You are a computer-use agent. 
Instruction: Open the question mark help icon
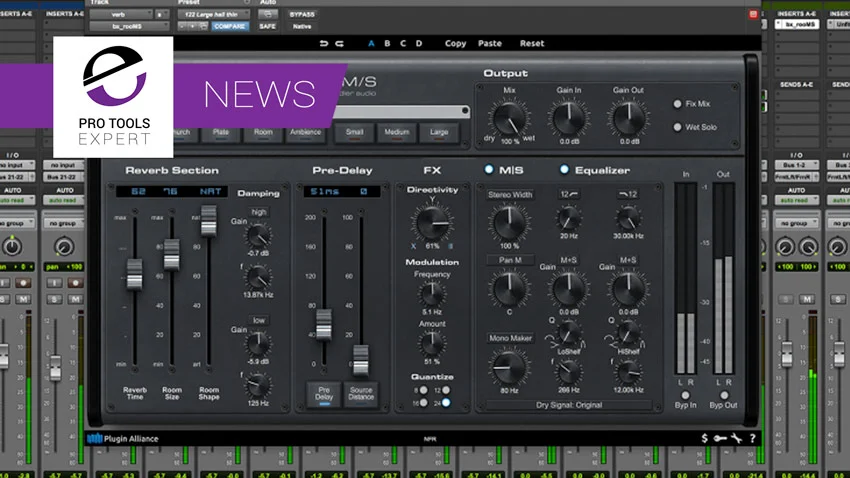[x=752, y=438]
